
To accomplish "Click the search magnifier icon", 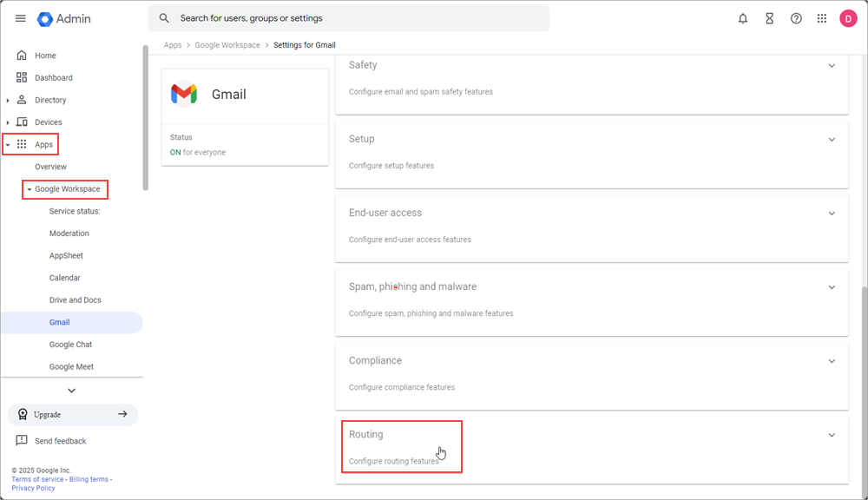I will pos(164,18).
